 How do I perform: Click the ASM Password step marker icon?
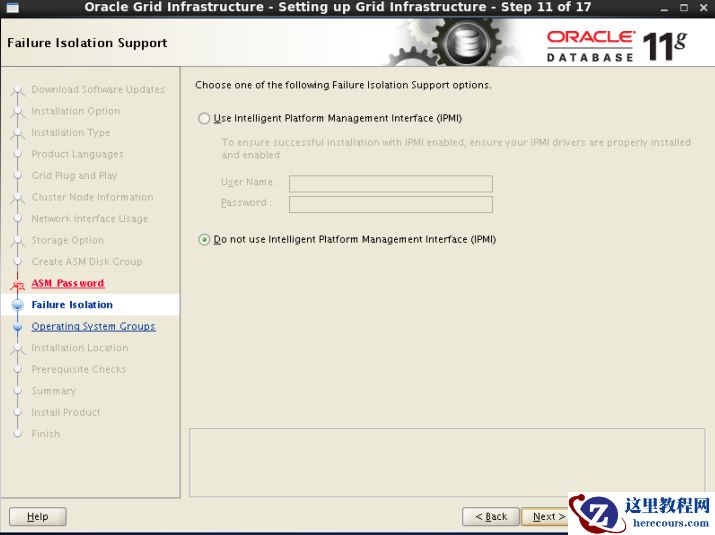(18, 285)
